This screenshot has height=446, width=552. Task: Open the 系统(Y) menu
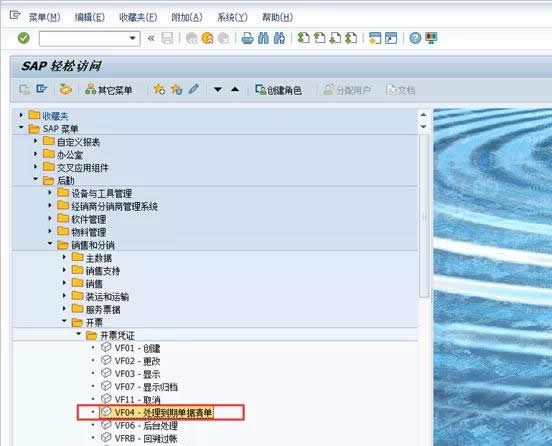point(232,17)
